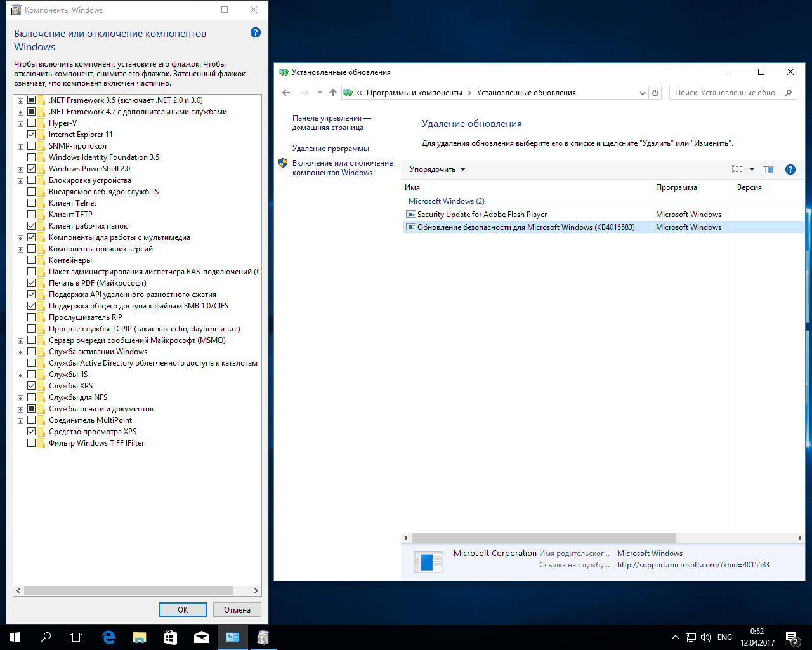The height and width of the screenshot is (650, 812).
Task: Launch Microsoft Edge from taskbar
Action: click(108, 637)
